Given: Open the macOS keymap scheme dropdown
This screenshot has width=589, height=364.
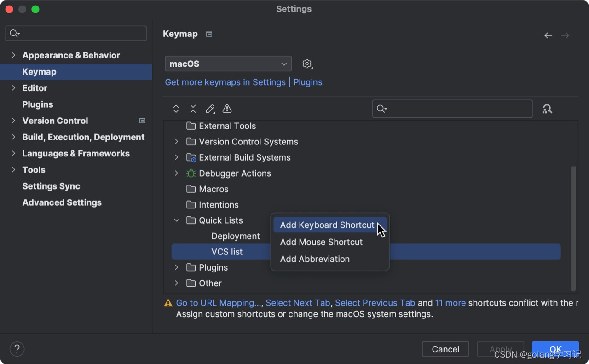Looking at the screenshot, I should click(x=228, y=64).
